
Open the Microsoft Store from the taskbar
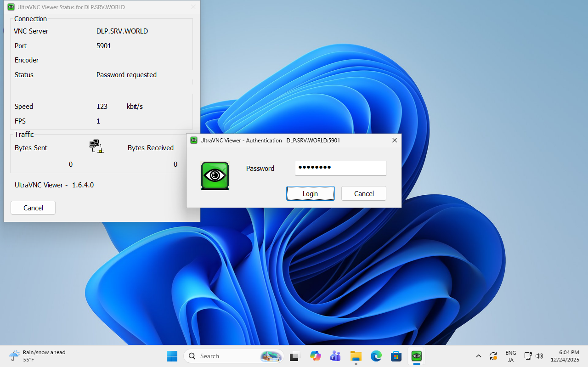click(396, 356)
